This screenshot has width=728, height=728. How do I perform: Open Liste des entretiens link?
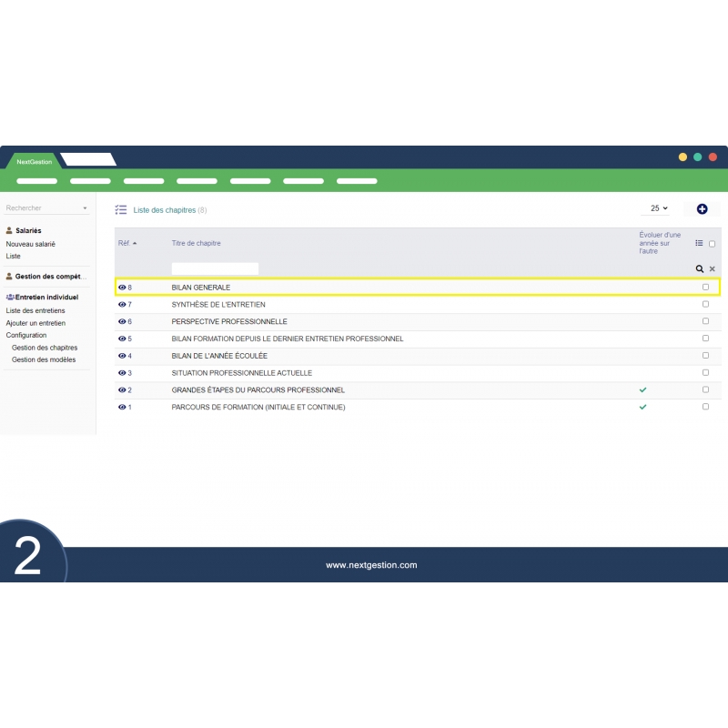pyautogui.click(x=35, y=310)
